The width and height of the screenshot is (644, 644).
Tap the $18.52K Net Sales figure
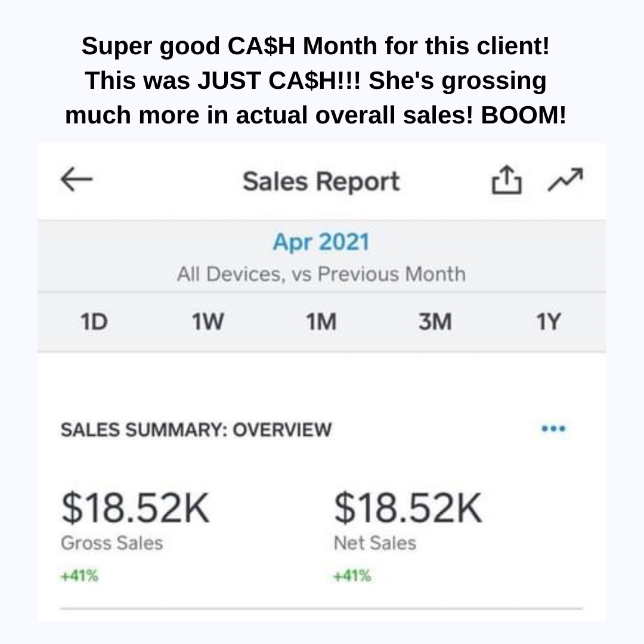point(408,508)
